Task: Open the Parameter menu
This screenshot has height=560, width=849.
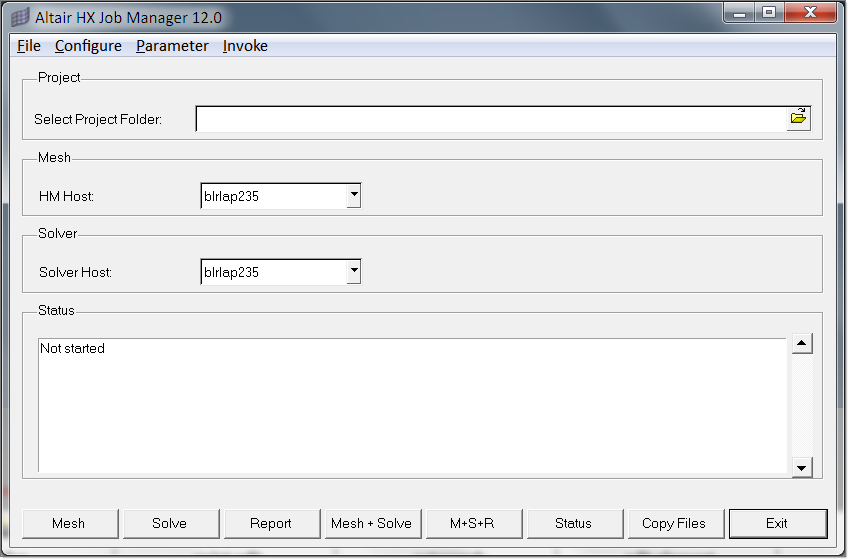Action: click(x=172, y=46)
